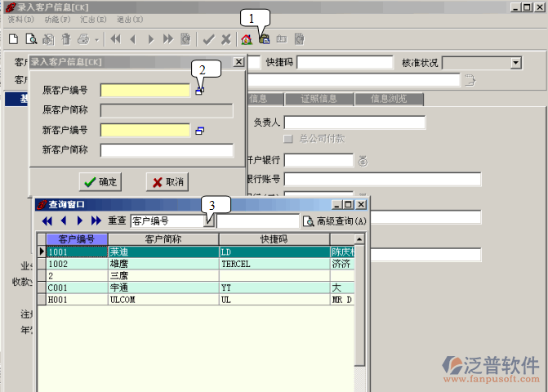Open lookup beside 新客户编号 field
548x392 pixels.
click(x=199, y=131)
